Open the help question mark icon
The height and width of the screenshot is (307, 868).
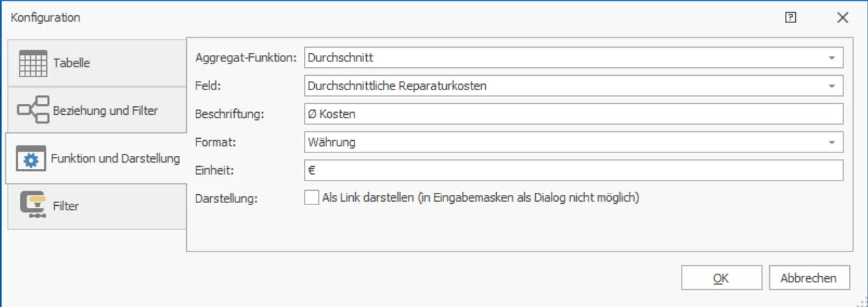pos(791,17)
